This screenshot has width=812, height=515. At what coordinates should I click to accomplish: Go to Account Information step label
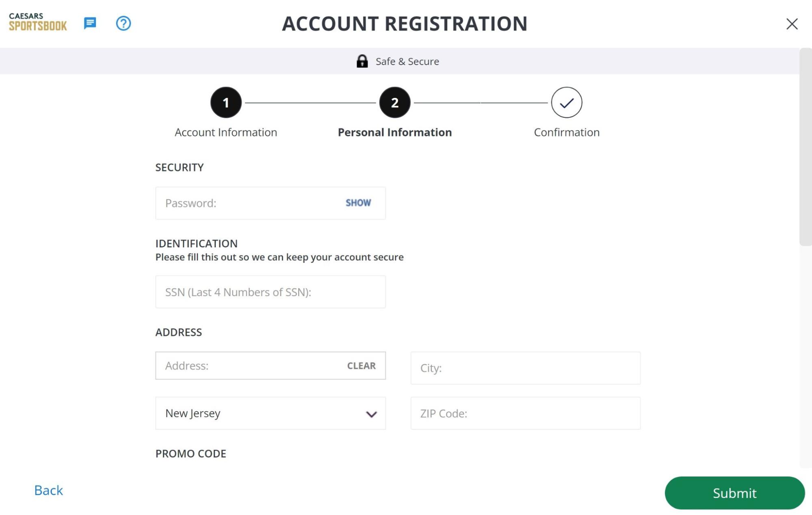tap(226, 132)
